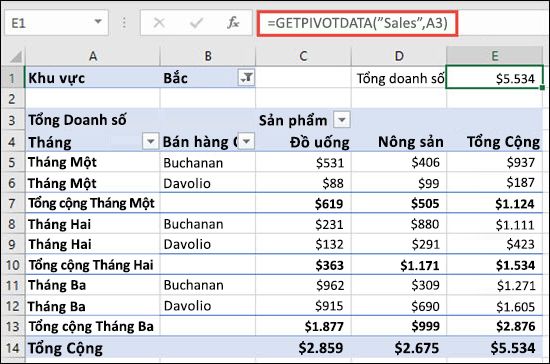The width and height of the screenshot is (550, 364).
Task: Click the $962 cell
Action: (303, 285)
